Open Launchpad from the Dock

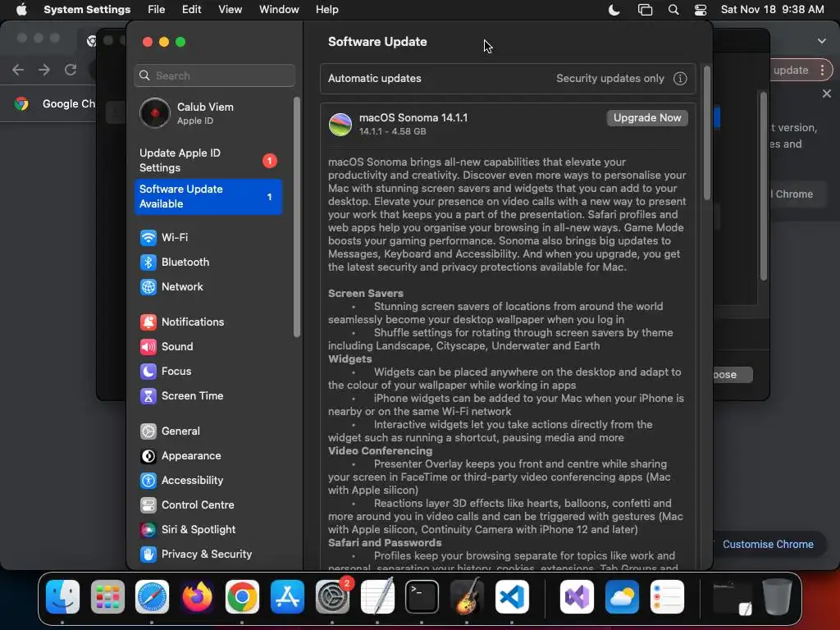coord(107,597)
